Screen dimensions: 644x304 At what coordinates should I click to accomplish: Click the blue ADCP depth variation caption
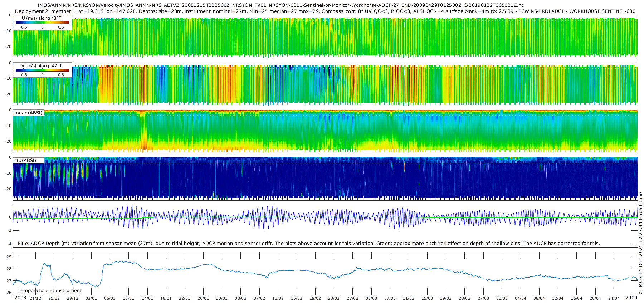coord(308,244)
